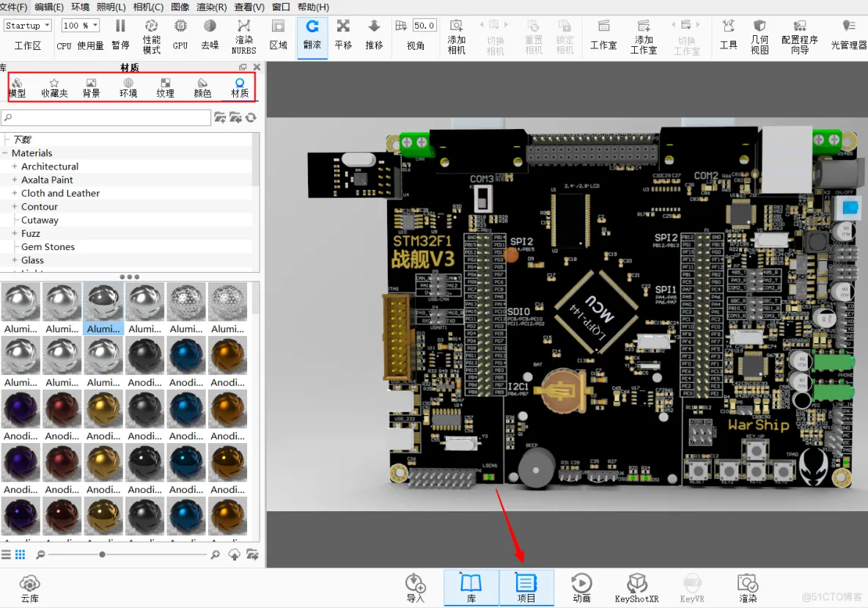Close the 材质 library panel
Screen dimensions: 868x608
click(257, 67)
